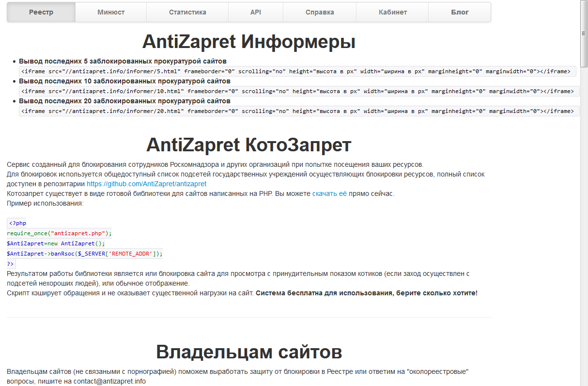This screenshot has width=588, height=386.
Task: Click the "AntiZapret КотоЗапрет" heading
Action: [248, 145]
